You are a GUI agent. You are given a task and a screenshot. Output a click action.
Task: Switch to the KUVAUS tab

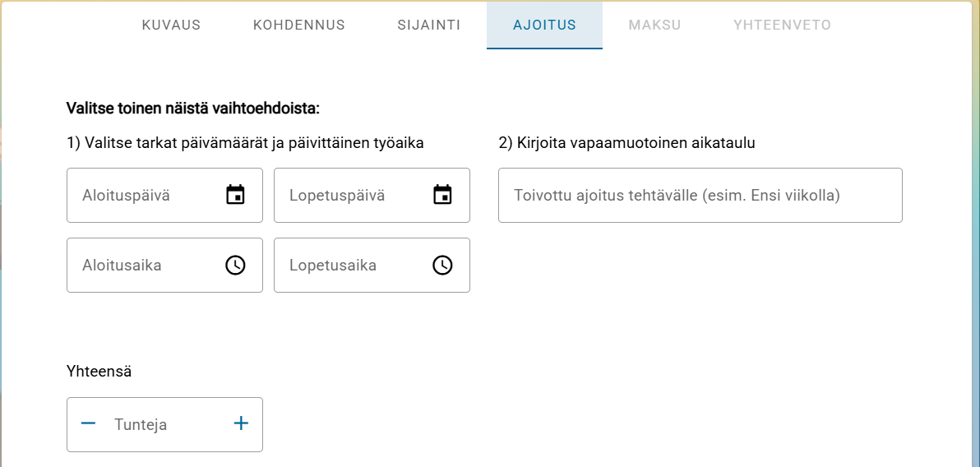tap(171, 25)
